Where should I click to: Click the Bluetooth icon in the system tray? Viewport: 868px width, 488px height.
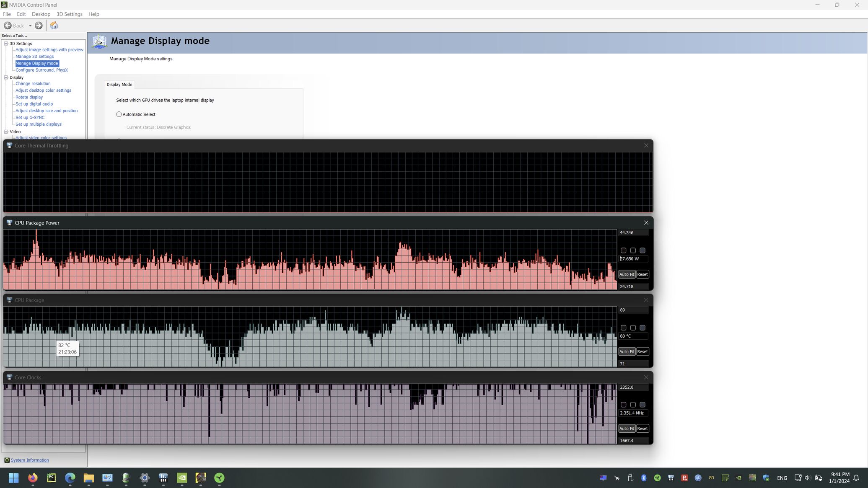click(x=644, y=478)
